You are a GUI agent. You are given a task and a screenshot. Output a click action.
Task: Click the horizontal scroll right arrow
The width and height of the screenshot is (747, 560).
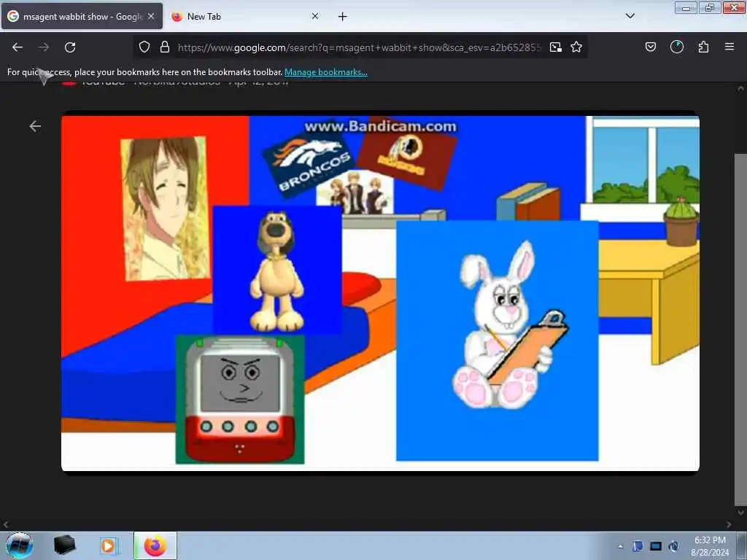pyautogui.click(x=729, y=525)
